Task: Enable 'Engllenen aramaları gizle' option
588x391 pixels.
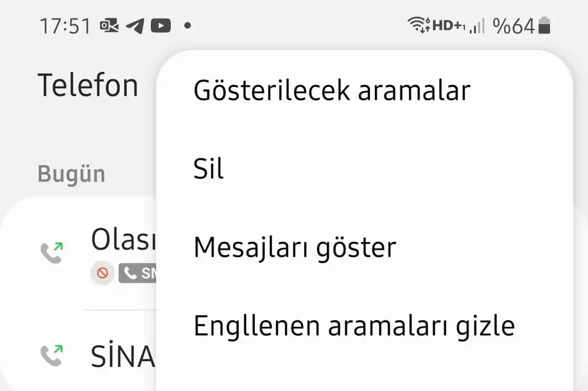Action: click(x=355, y=325)
